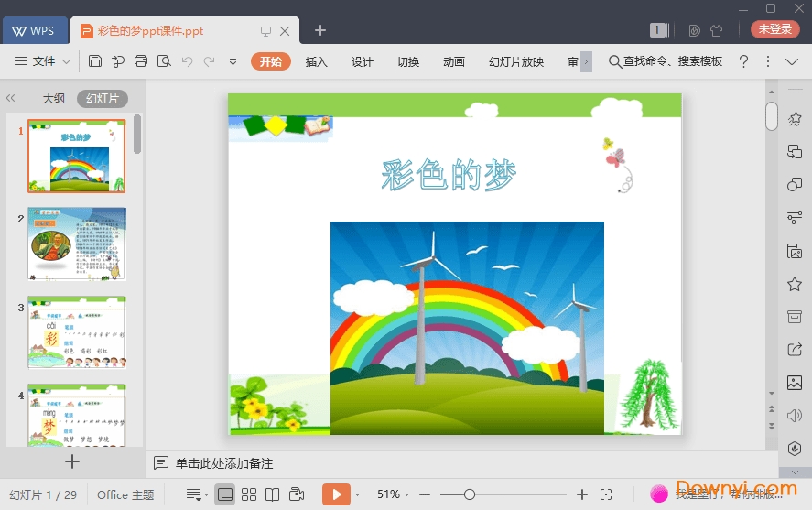Click the 未登录 login button
The image size is (812, 510).
click(x=774, y=29)
